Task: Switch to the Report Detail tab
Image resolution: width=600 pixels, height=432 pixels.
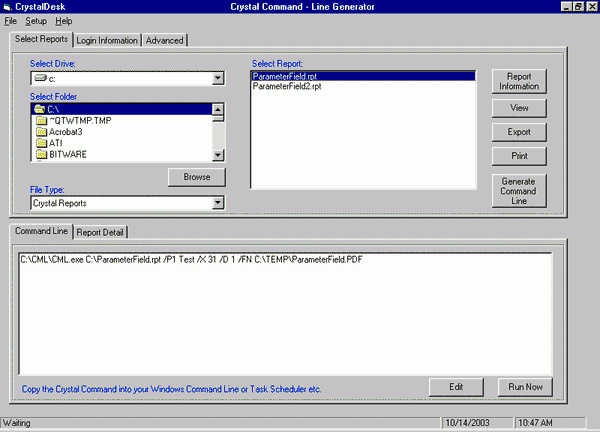Action: tap(100, 232)
